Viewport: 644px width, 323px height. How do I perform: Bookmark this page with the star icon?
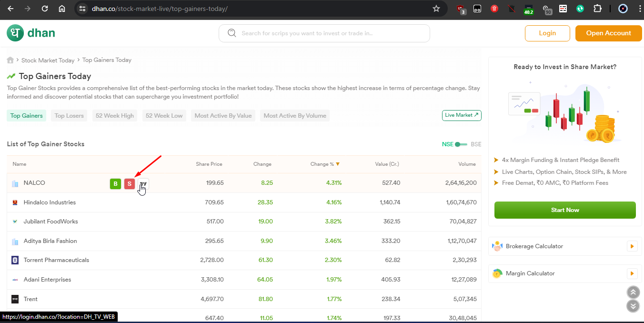tap(436, 9)
